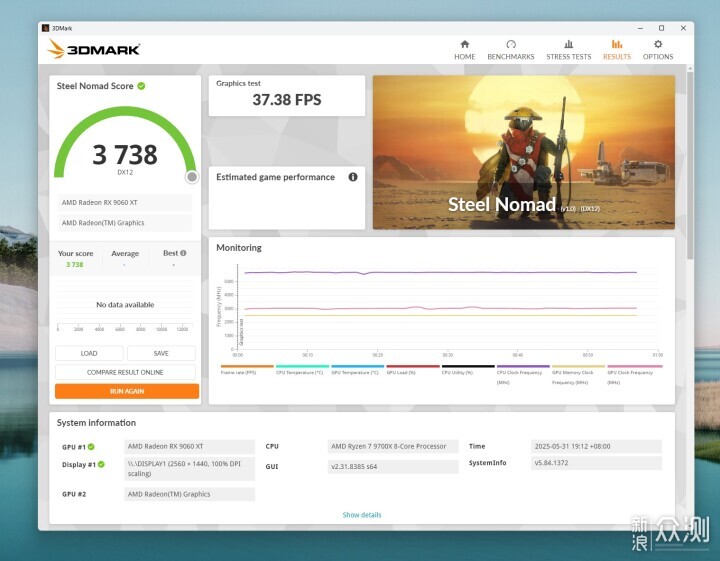Click the vertical scrollbar of results page
Screen dimensions: 720x561
coord(690,165)
